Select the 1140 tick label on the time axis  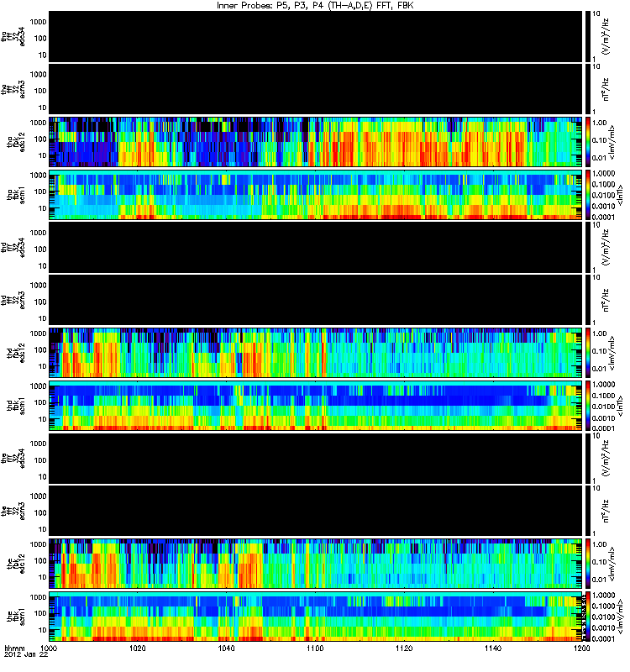tap(493, 648)
